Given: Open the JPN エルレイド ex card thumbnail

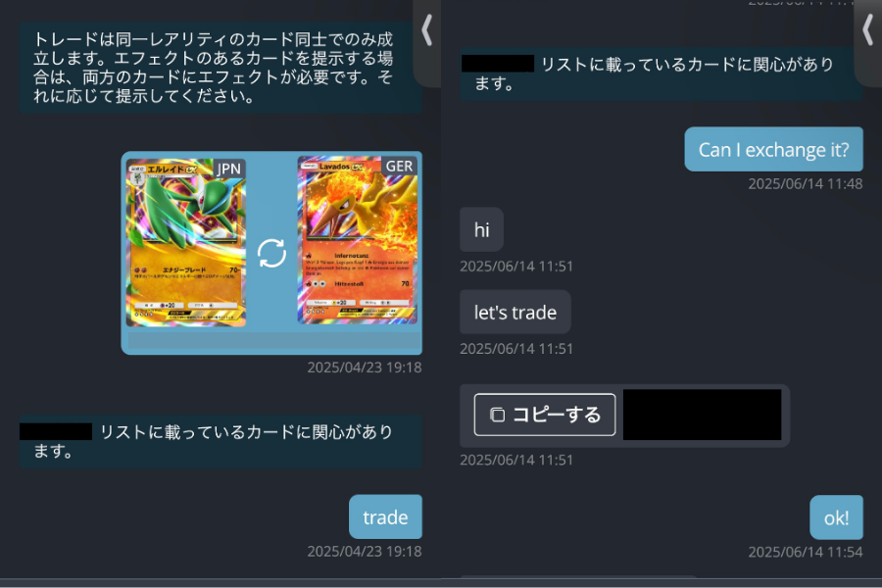Looking at the screenshot, I should [186, 242].
